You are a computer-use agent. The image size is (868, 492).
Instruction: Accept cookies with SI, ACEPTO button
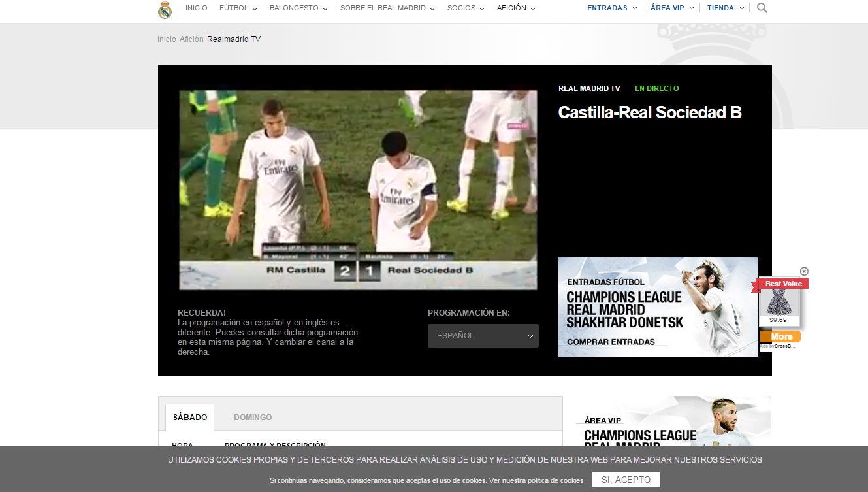coord(626,480)
